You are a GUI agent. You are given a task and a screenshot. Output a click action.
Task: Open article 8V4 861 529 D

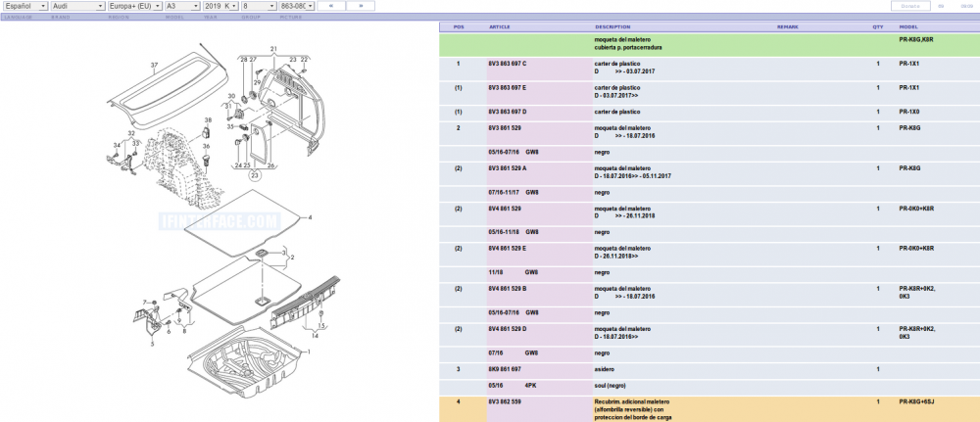click(x=508, y=328)
